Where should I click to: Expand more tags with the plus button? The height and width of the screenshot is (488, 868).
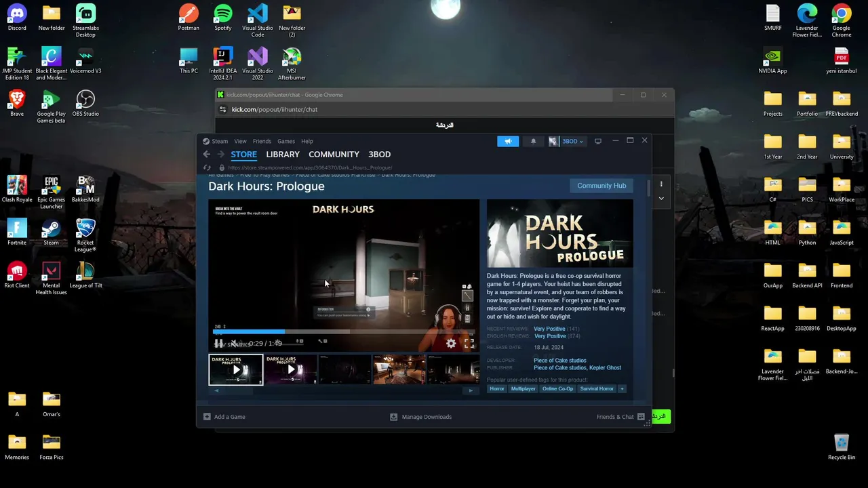(621, 389)
